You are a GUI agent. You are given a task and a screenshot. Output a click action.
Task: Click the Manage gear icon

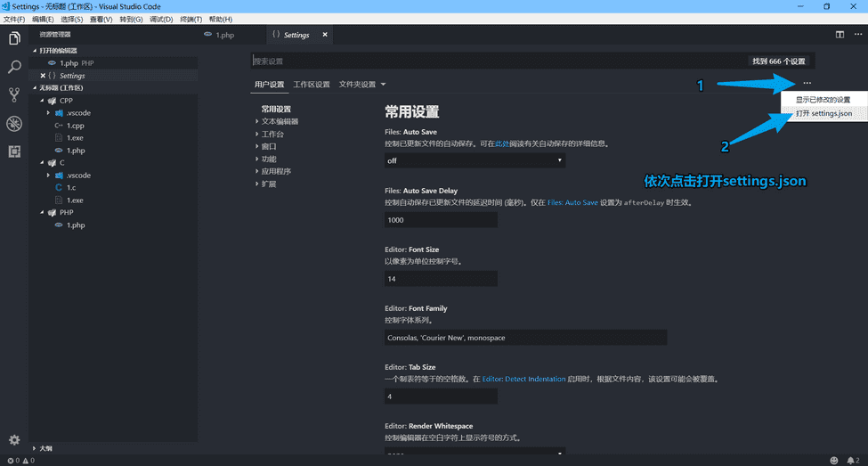coord(14,440)
